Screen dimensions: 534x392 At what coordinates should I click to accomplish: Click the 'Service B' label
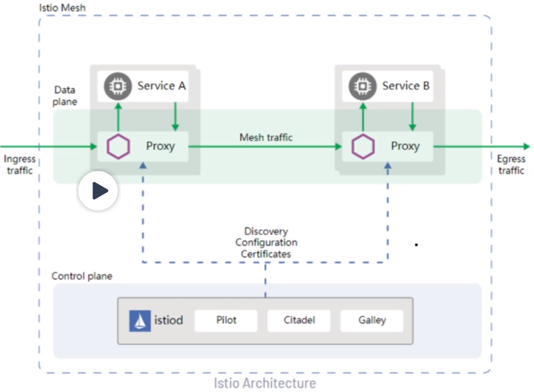406,86
